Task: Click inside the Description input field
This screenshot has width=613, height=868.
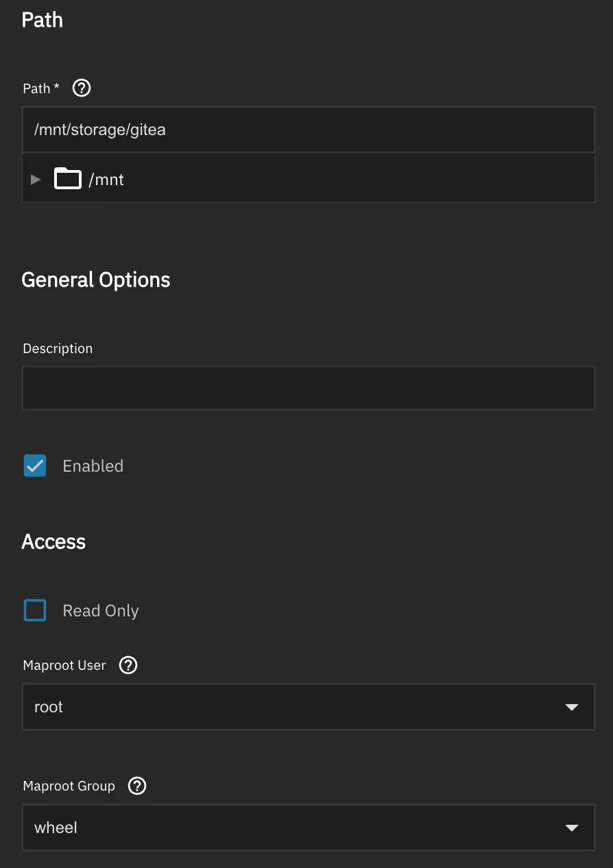Action: click(308, 387)
